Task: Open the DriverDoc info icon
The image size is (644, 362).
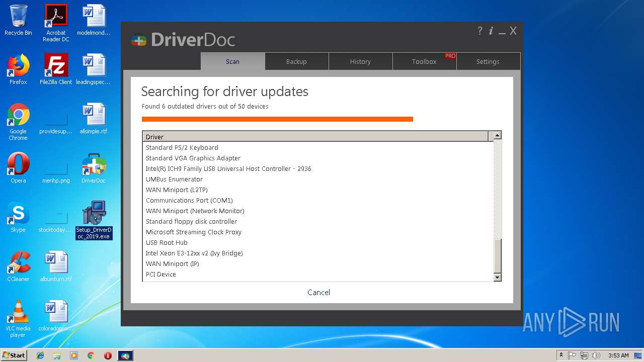Action: [491, 31]
